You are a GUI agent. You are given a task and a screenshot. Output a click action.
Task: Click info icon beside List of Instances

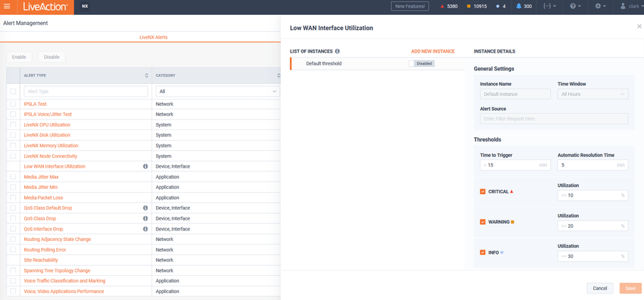point(337,51)
